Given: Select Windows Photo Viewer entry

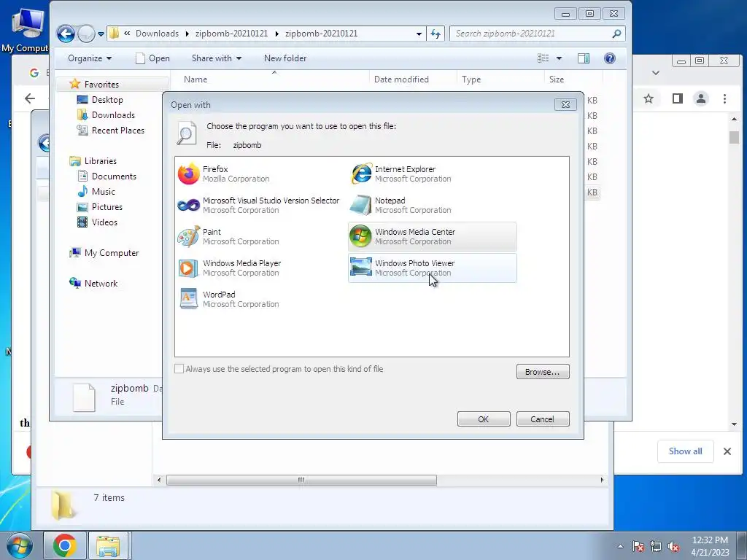Looking at the screenshot, I should click(x=432, y=268).
